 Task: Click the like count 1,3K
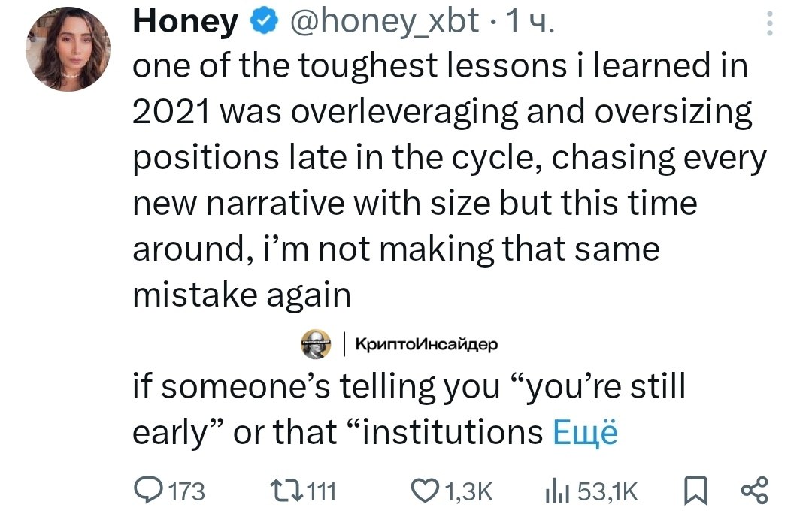click(468, 491)
